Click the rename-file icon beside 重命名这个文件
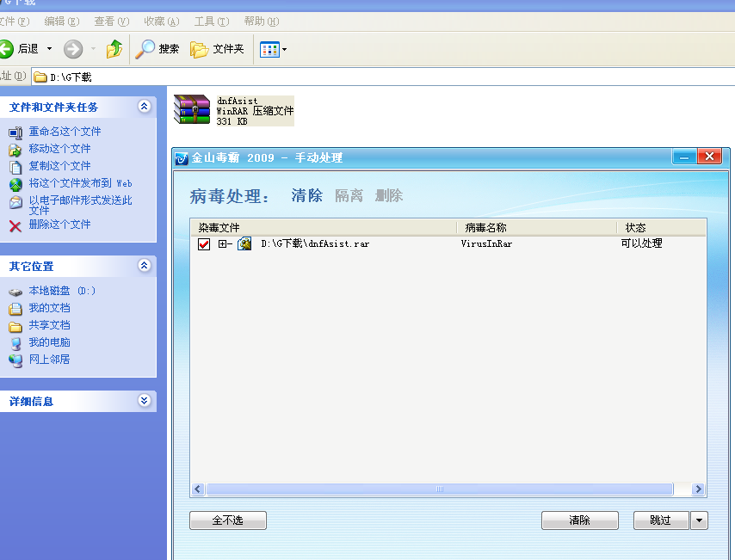735x560 pixels. click(x=15, y=132)
